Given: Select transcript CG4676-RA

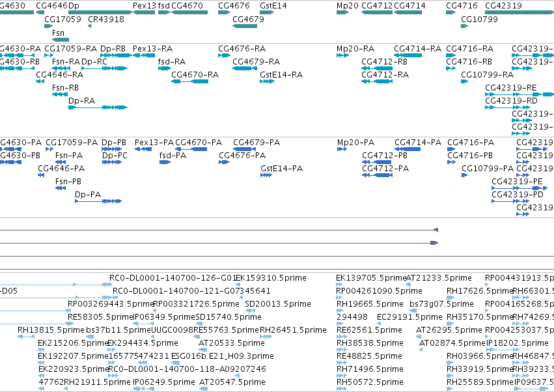Looking at the screenshot, I should pyautogui.click(x=242, y=48).
